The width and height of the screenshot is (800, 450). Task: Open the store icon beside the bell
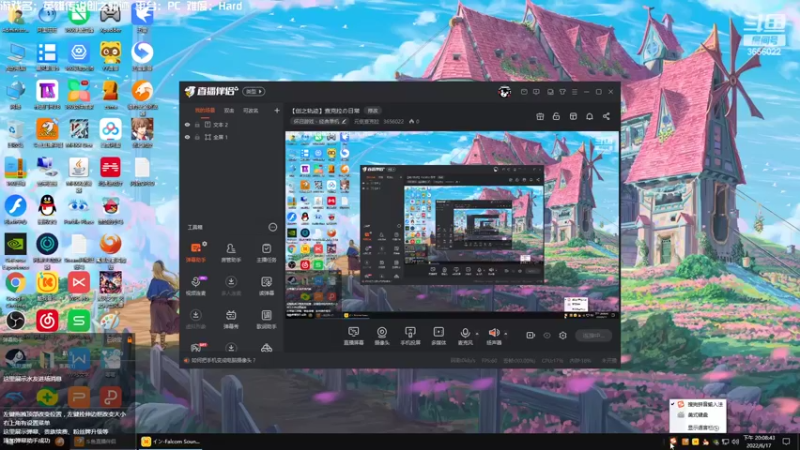573,116
